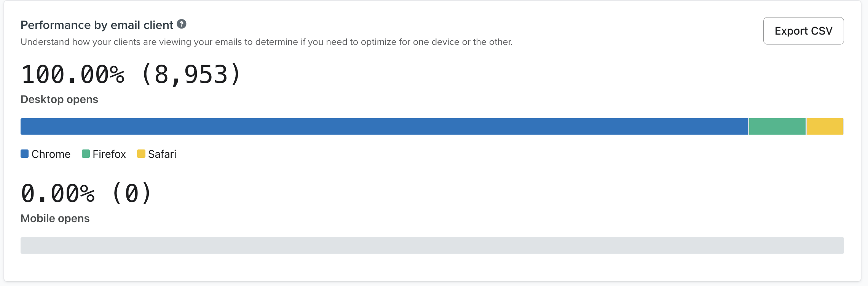Click the description text under the heading
Viewport: 868px width, 286px height.
point(266,42)
